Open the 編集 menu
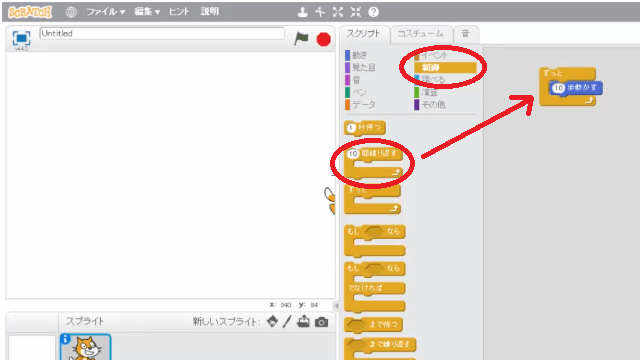 point(147,12)
